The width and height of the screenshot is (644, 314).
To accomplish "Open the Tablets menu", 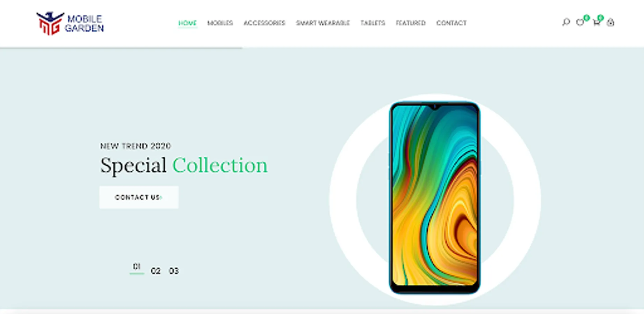I will (373, 23).
